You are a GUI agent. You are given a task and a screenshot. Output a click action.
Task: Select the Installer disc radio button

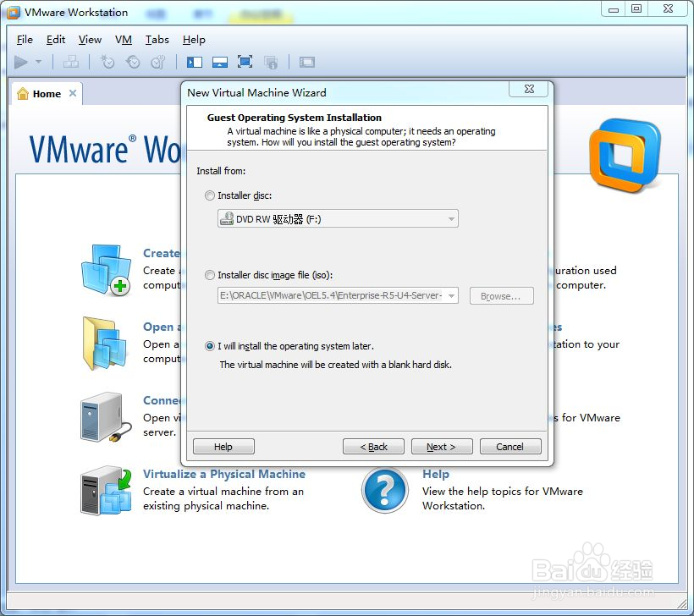click(210, 195)
